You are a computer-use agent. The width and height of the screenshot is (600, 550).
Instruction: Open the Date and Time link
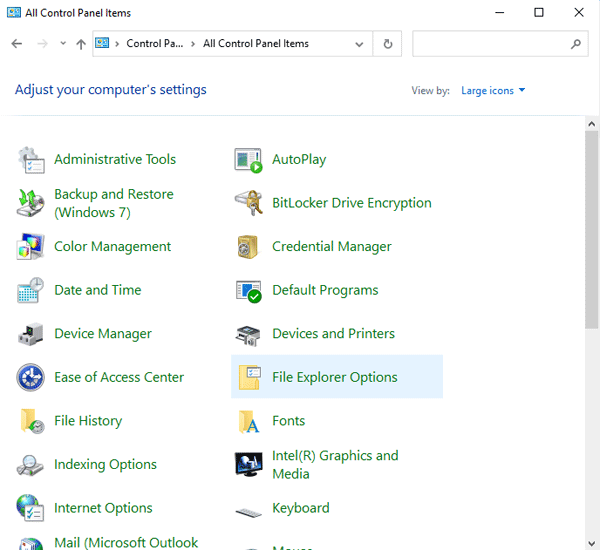point(98,290)
